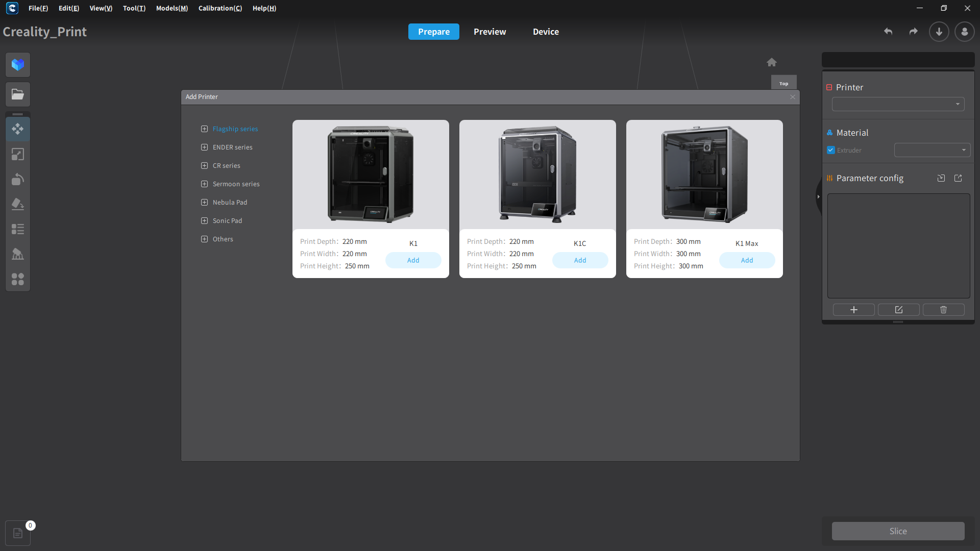Select the Others label

[223, 239]
